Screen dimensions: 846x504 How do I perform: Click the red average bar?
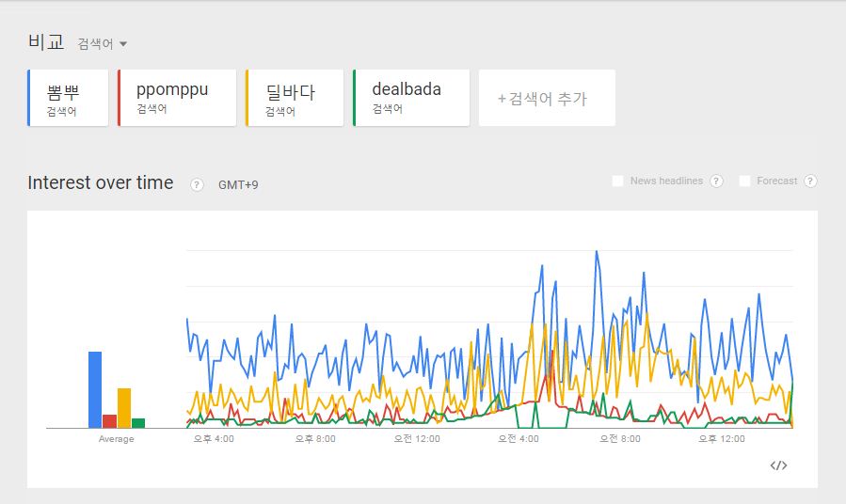coord(109,421)
